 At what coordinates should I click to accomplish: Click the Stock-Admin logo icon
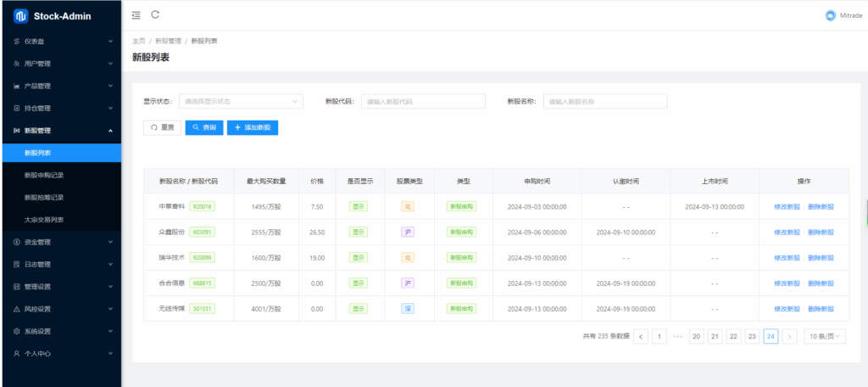click(x=21, y=15)
